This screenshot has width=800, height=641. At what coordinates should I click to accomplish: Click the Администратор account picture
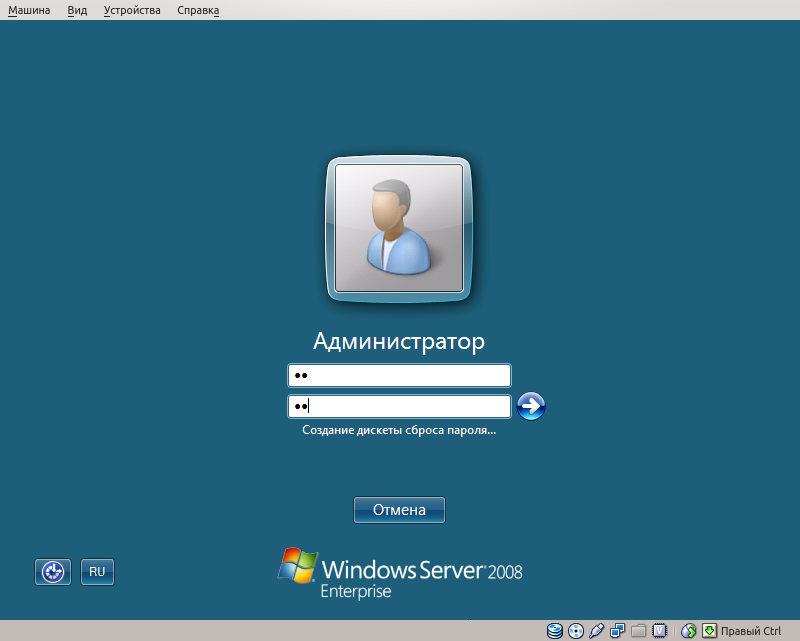pos(399,229)
